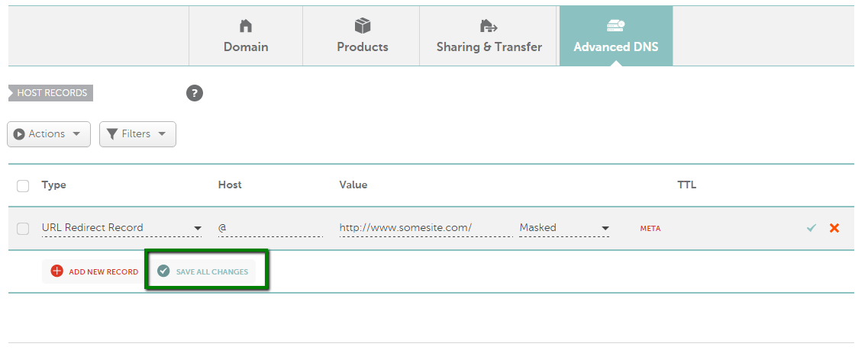Change the Masked redirect type dropdown
868x350 pixels.
(x=564, y=228)
